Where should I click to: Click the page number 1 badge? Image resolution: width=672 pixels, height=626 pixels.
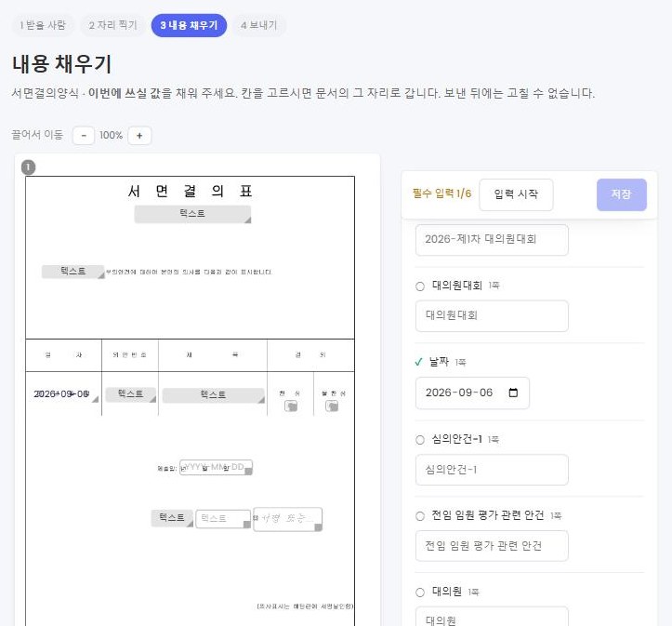tap(28, 167)
